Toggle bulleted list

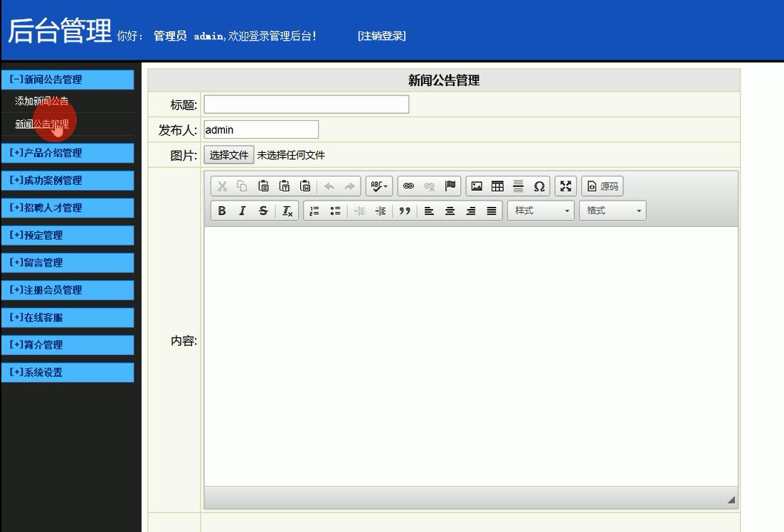tap(335, 211)
